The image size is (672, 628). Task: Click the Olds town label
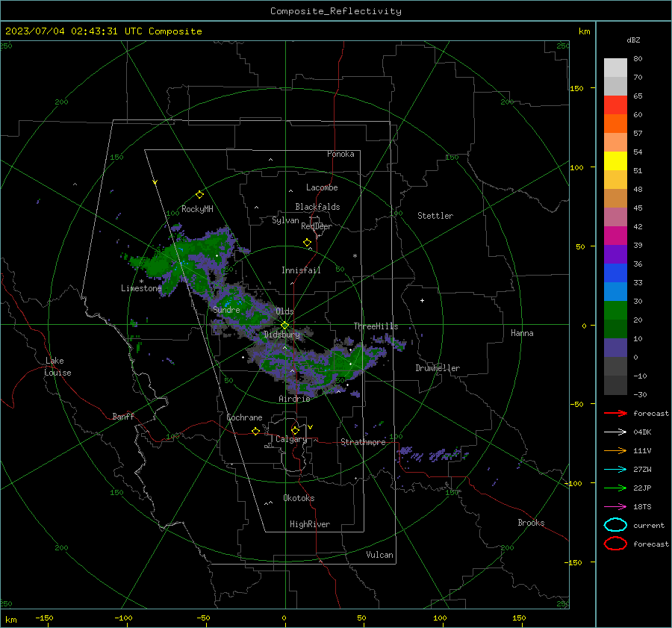coord(284,311)
